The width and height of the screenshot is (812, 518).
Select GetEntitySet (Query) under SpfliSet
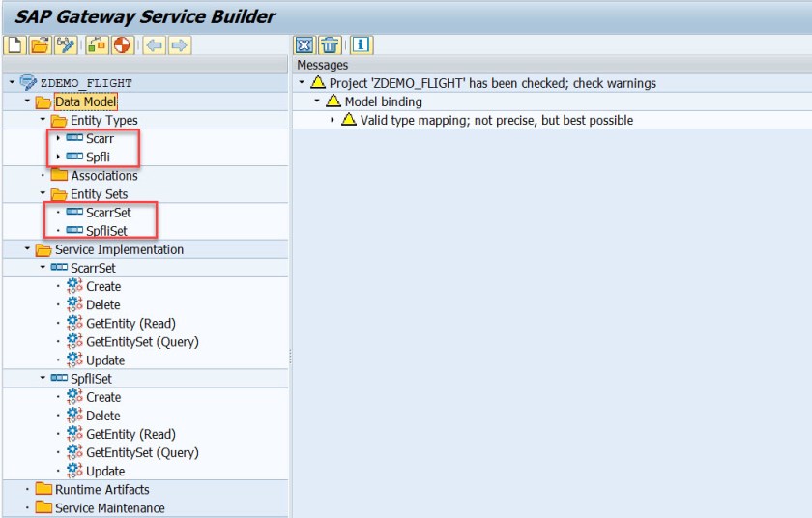pyautogui.click(x=142, y=453)
